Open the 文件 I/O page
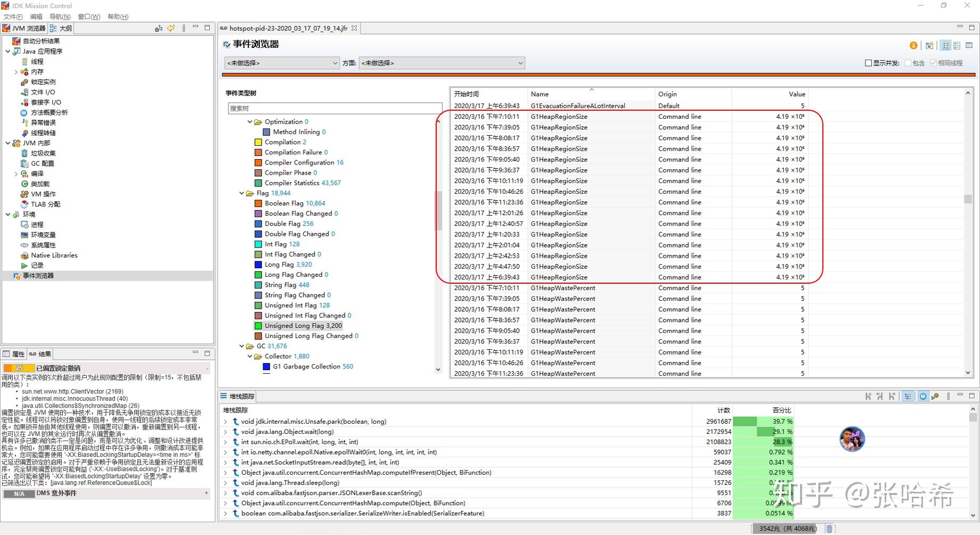 click(x=43, y=92)
